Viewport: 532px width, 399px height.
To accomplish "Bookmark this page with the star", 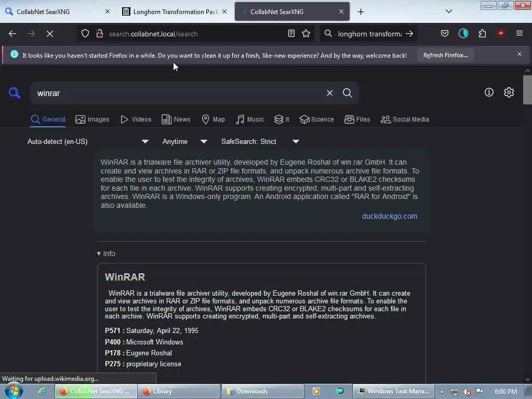I will [x=306, y=33].
